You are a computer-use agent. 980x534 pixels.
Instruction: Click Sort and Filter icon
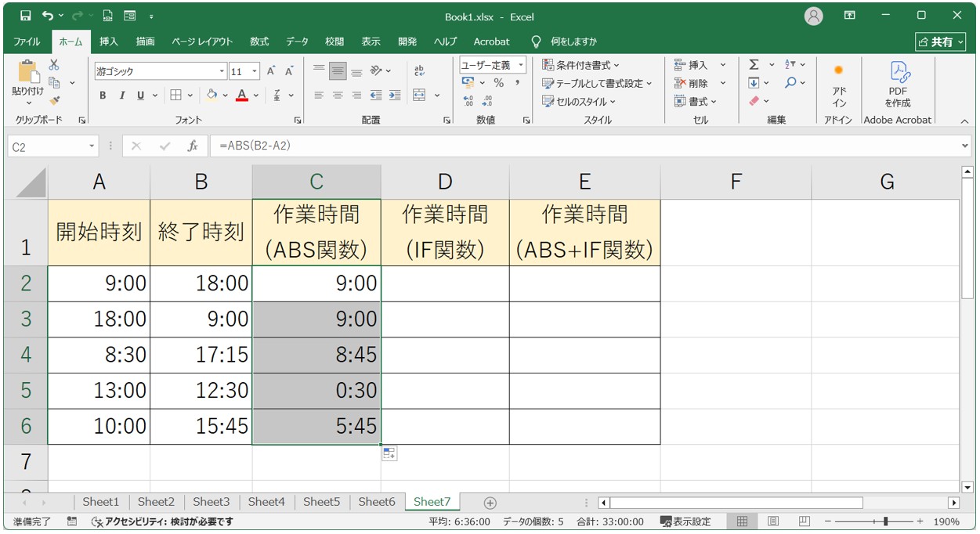[x=791, y=65]
